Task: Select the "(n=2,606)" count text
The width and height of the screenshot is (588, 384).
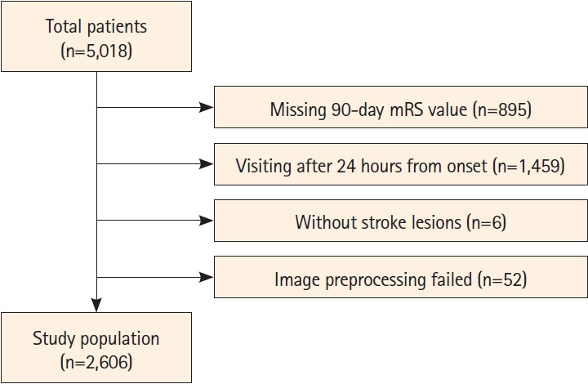Action: 96,359
